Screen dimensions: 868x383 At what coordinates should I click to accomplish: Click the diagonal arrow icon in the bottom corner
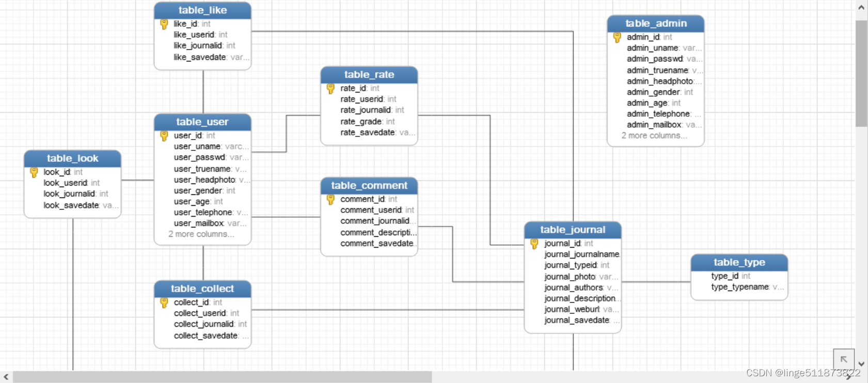click(x=844, y=359)
